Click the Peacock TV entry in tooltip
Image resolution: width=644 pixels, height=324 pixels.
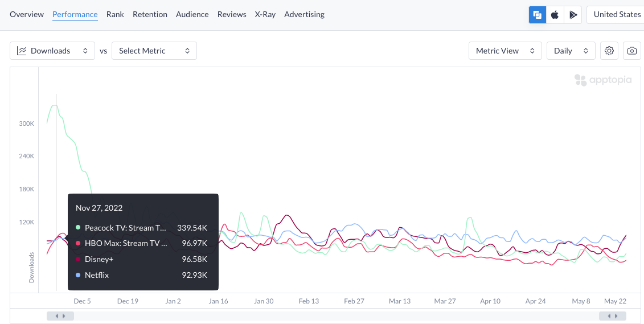(125, 228)
